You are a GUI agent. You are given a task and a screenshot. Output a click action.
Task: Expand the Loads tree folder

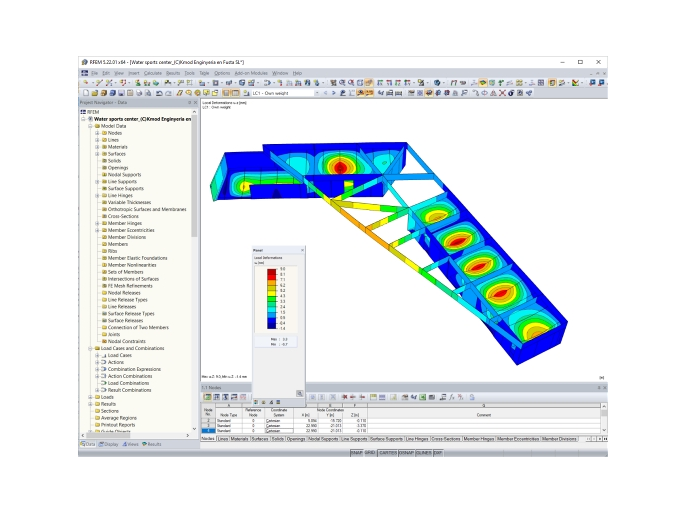pos(90,397)
